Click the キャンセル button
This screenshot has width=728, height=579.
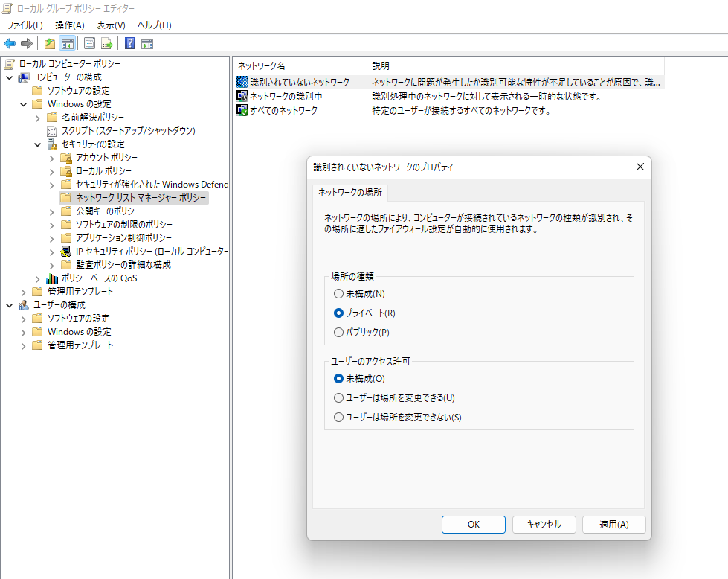[x=544, y=525]
